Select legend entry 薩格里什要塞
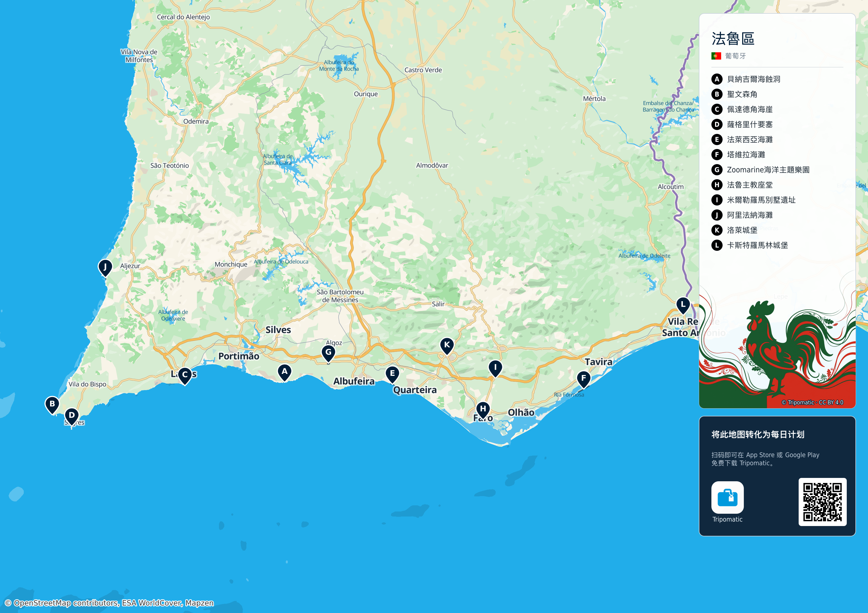The height and width of the screenshot is (613, 868). (750, 124)
